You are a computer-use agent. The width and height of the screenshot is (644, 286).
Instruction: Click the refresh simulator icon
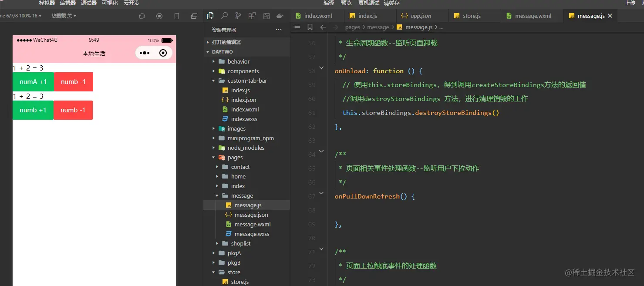(142, 16)
